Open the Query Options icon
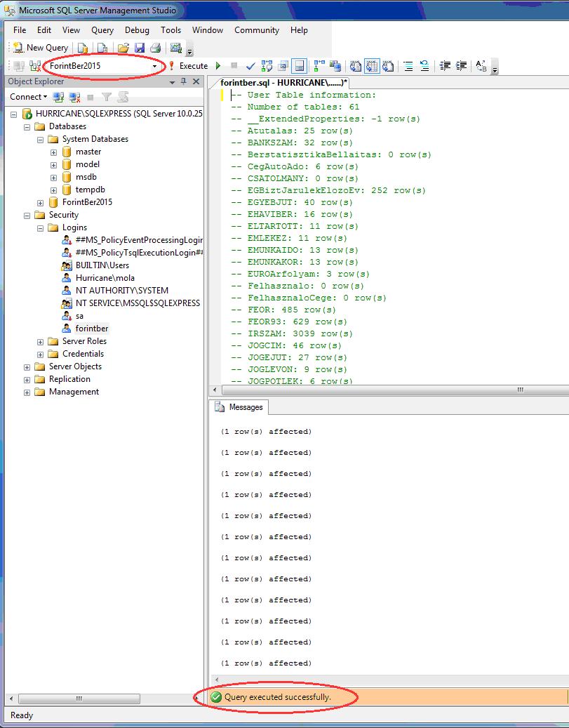 coord(283,66)
